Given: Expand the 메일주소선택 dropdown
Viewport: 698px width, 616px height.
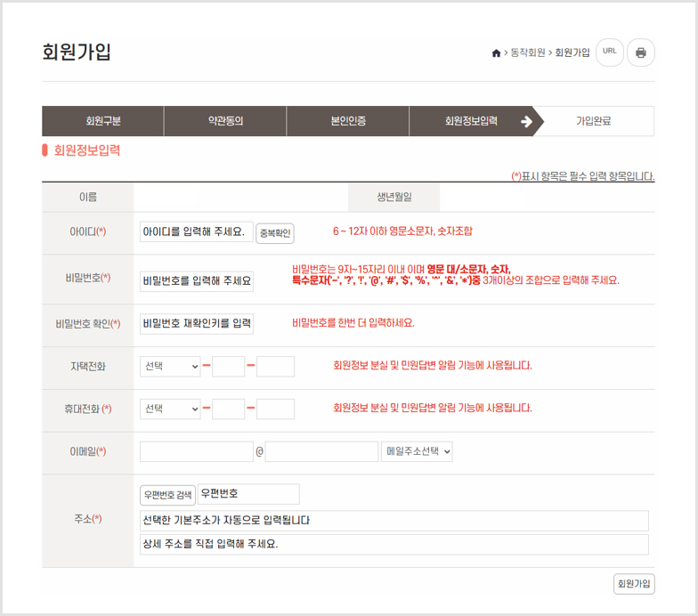Looking at the screenshot, I should coord(417,451).
